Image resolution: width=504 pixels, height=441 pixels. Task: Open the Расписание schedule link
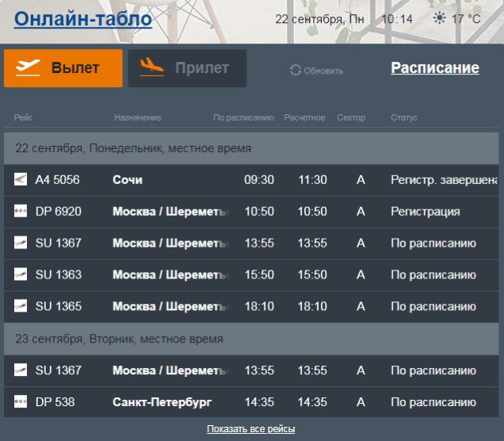pos(435,68)
